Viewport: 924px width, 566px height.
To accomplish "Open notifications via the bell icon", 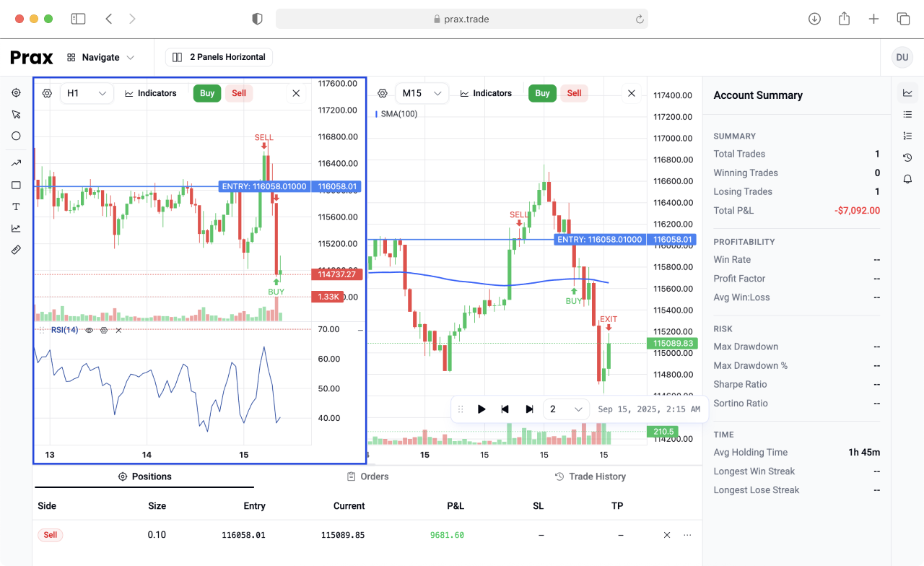I will click(907, 178).
